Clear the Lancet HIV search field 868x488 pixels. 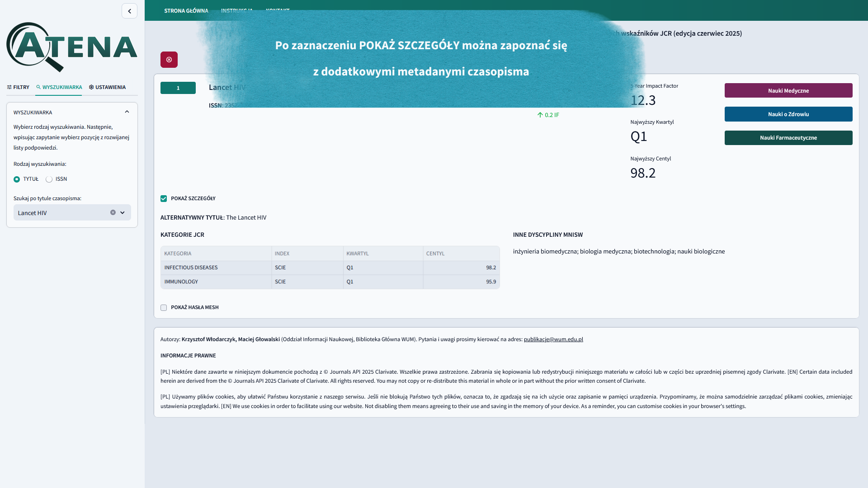[113, 212]
